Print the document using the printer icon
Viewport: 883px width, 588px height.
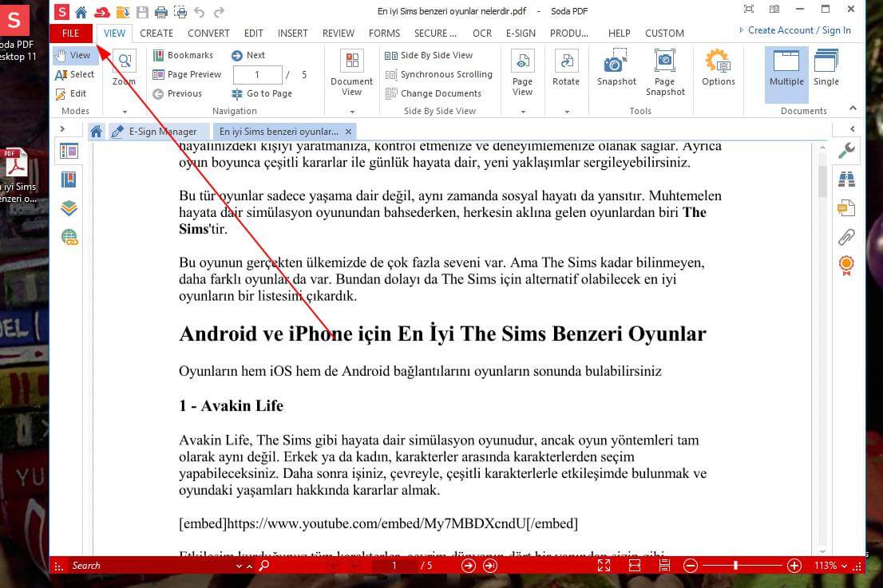161,11
